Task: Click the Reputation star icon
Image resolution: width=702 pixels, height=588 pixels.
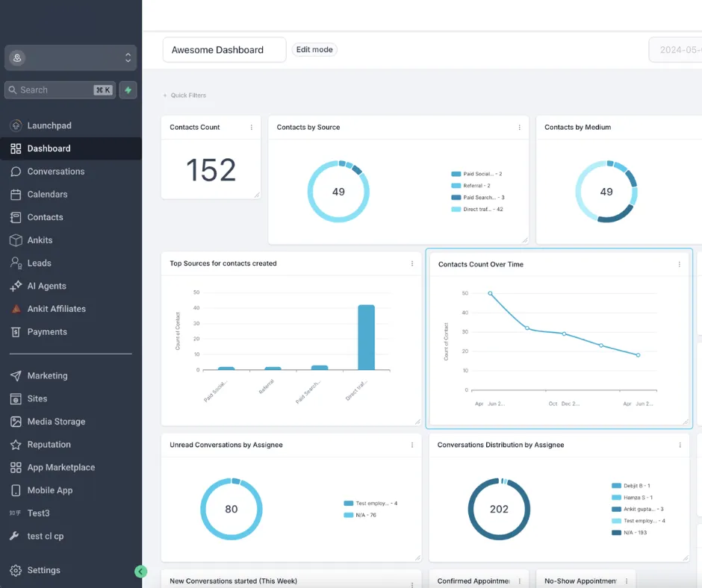Action: [16, 445]
